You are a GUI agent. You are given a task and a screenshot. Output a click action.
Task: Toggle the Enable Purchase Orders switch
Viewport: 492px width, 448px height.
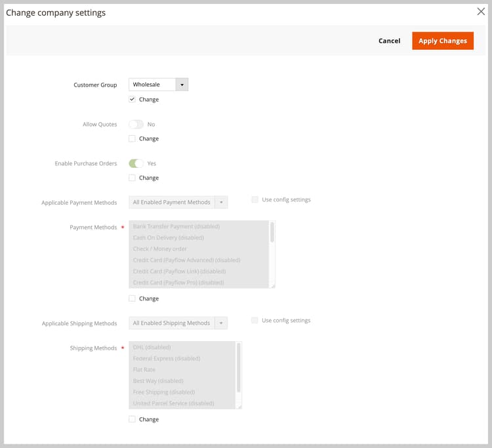click(136, 163)
